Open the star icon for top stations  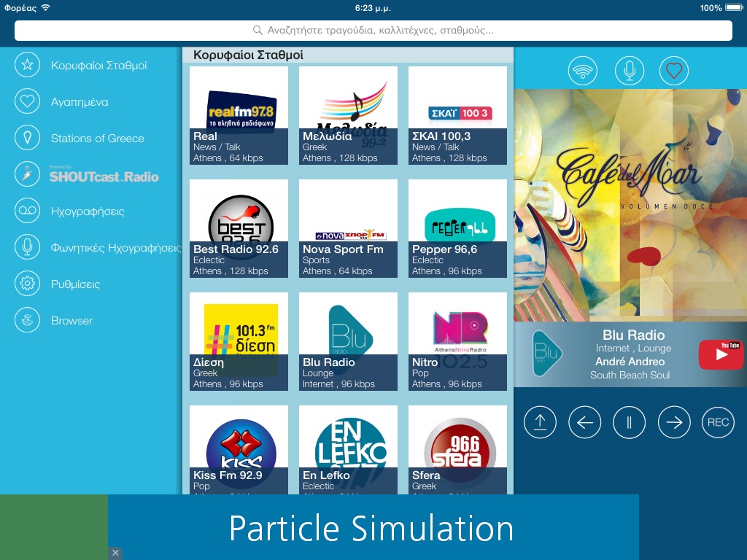pyautogui.click(x=27, y=64)
